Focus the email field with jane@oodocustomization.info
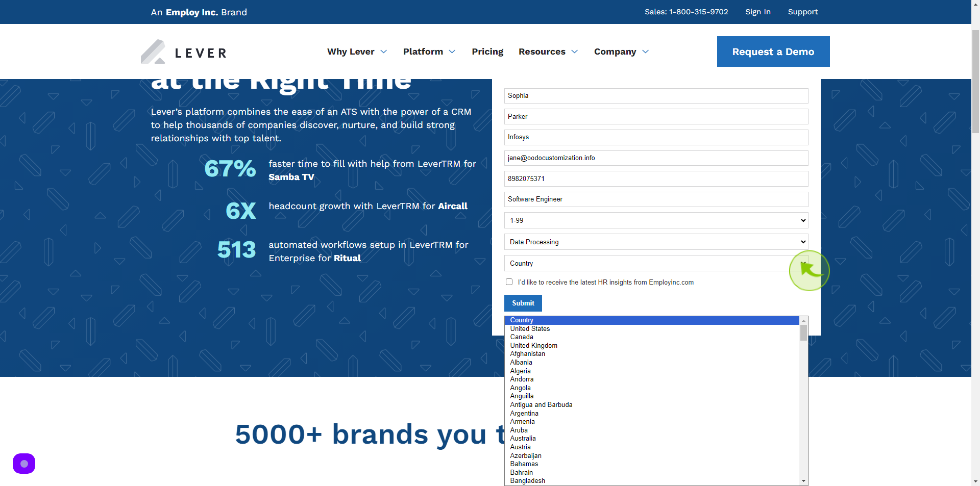980x486 pixels. point(656,158)
